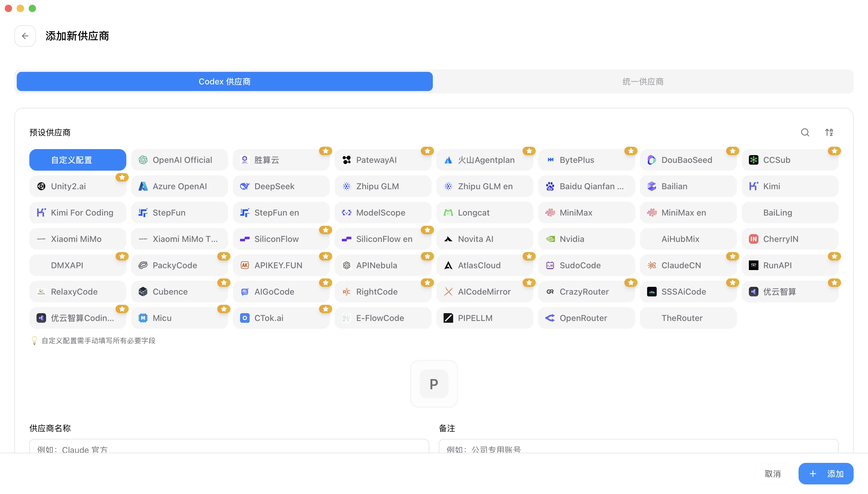Select AtlasCloud preset
Image resolution: width=868 pixels, height=494 pixels.
pyautogui.click(x=485, y=265)
